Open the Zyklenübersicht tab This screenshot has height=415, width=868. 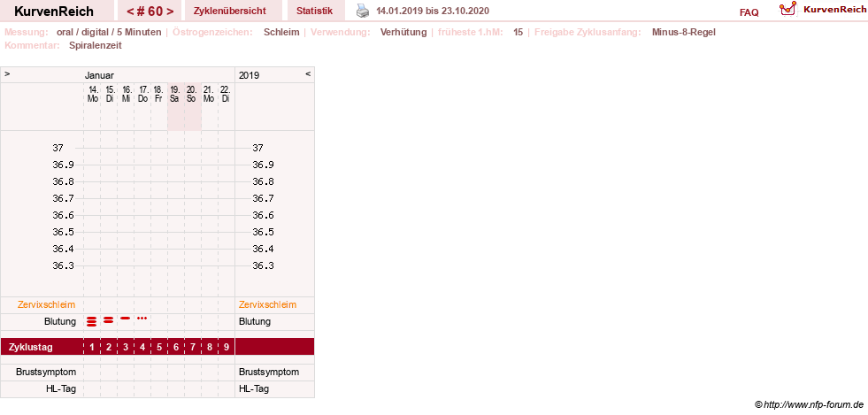pyautogui.click(x=230, y=11)
